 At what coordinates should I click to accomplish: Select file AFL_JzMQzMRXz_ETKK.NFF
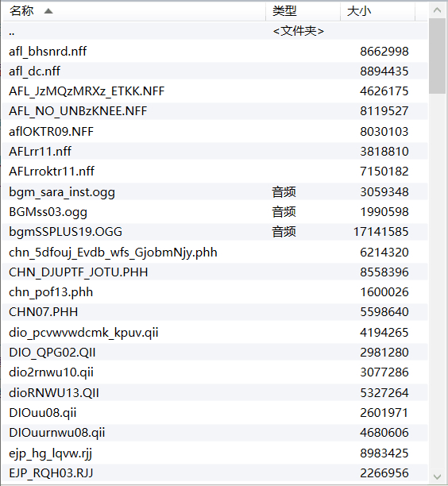point(215,91)
